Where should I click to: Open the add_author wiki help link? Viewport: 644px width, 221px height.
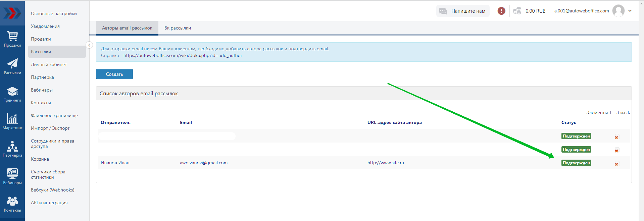(183, 56)
